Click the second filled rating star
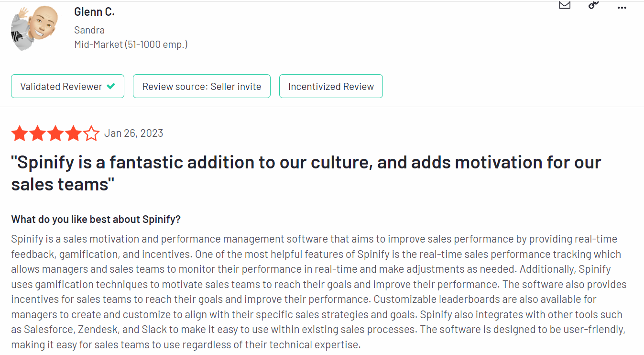The image size is (644, 355). [38, 133]
